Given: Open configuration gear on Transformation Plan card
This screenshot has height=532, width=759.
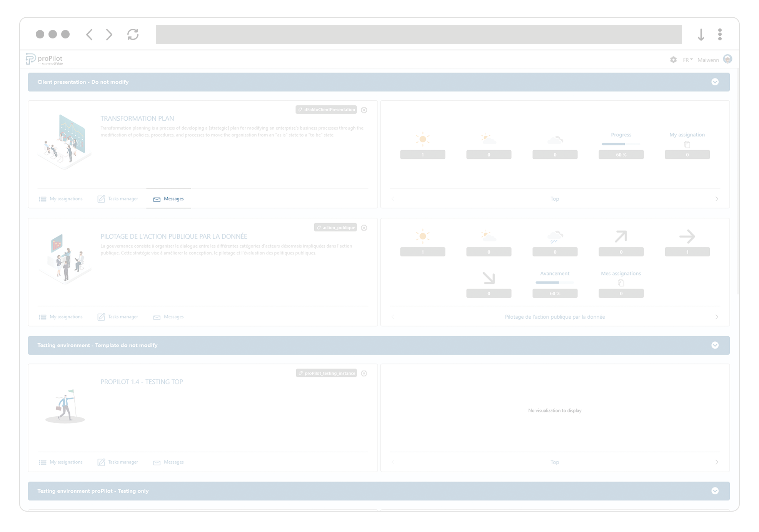Looking at the screenshot, I should pyautogui.click(x=364, y=110).
